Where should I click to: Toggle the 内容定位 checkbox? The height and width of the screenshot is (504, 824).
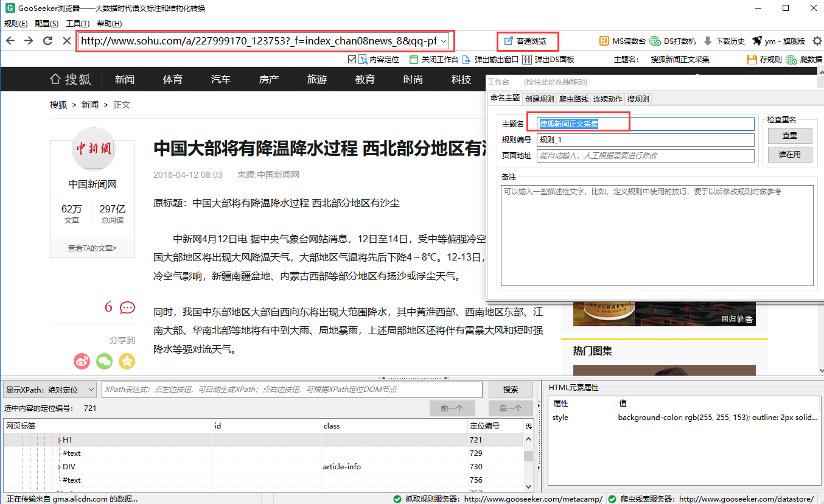[352, 59]
